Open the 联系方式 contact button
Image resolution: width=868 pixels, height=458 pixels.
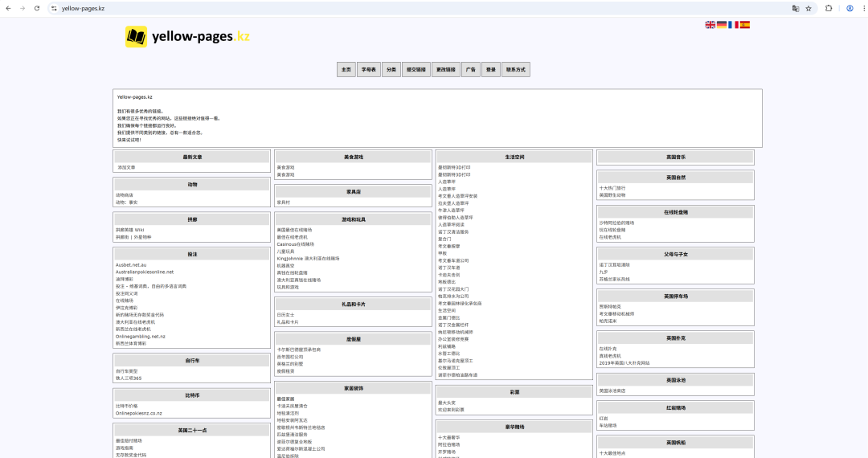pos(516,70)
